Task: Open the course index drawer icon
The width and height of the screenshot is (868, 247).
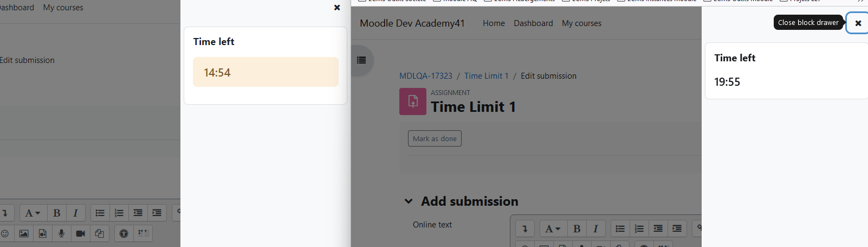Action: (x=361, y=60)
